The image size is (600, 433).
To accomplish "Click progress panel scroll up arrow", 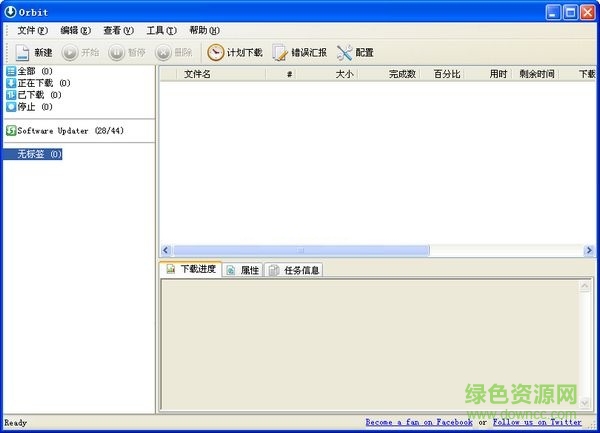I will point(584,286).
